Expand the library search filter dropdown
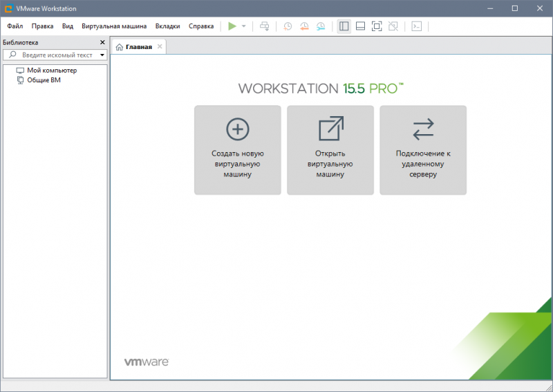Viewport: 553px width, 392px height. (102, 55)
